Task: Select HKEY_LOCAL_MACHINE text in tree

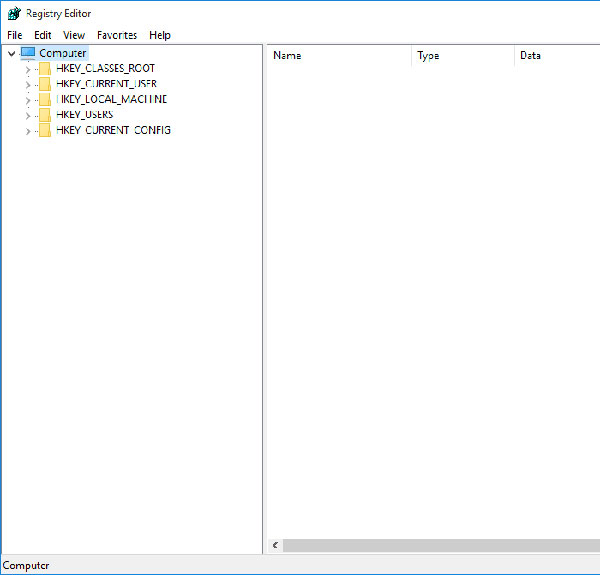Action: 111,99
